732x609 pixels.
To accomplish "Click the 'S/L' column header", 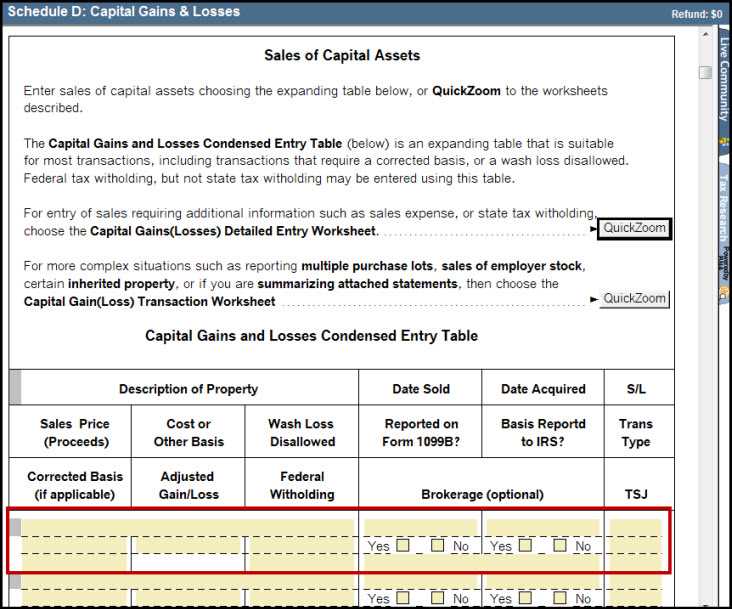I will point(636,389).
